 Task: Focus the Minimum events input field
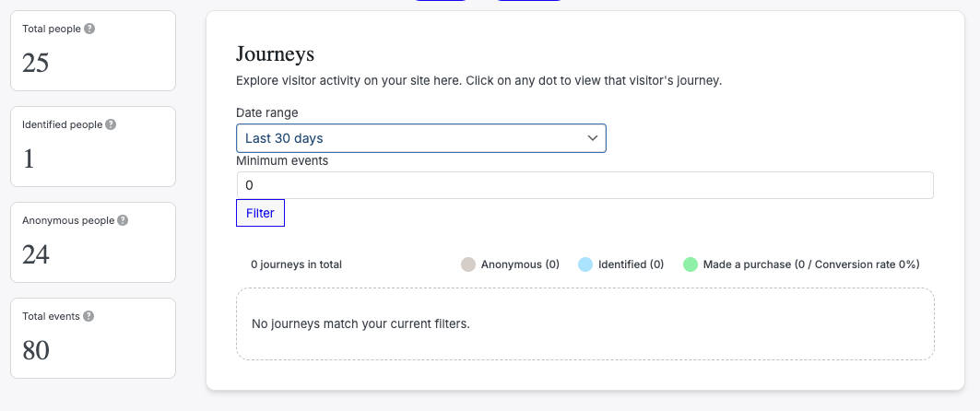(584, 185)
